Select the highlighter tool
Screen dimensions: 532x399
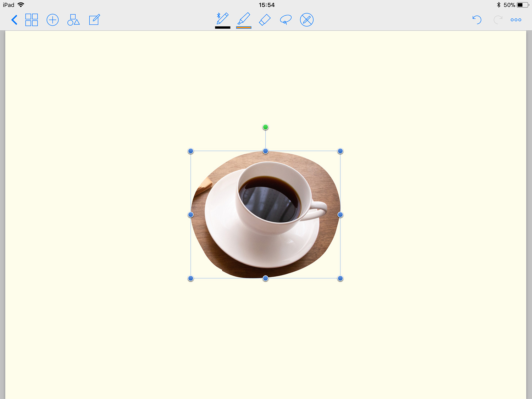[x=244, y=18]
